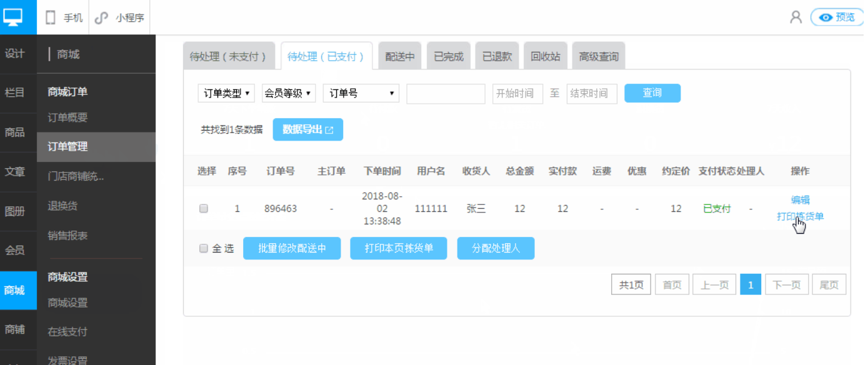Screen dimensions: 868x365
Task: Click the 预览 preview eye button
Action: coord(836,17)
